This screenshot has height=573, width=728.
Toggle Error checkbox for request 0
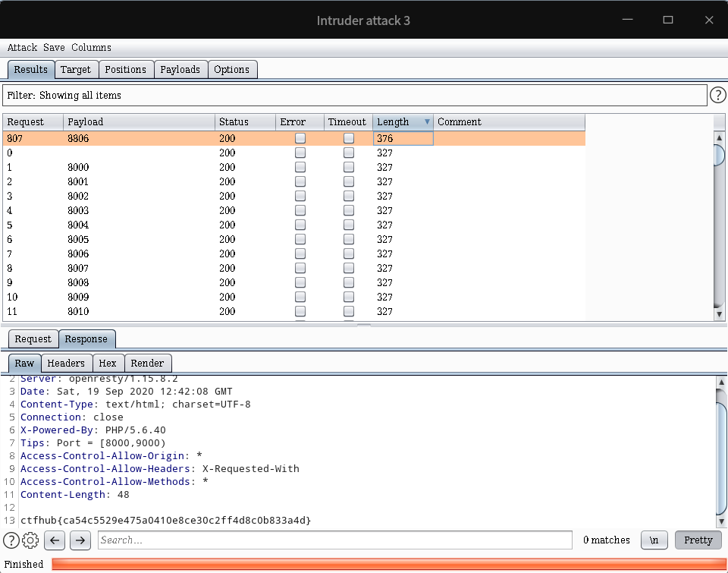pyautogui.click(x=300, y=153)
